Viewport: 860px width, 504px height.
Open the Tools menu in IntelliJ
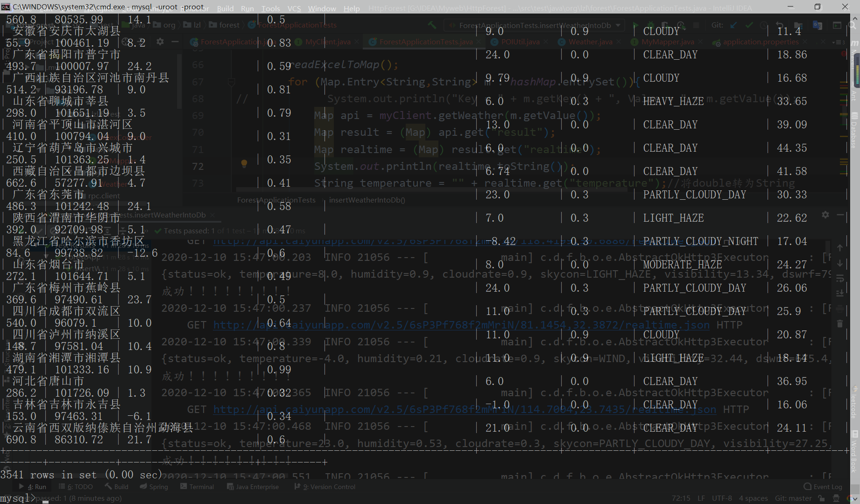click(271, 8)
